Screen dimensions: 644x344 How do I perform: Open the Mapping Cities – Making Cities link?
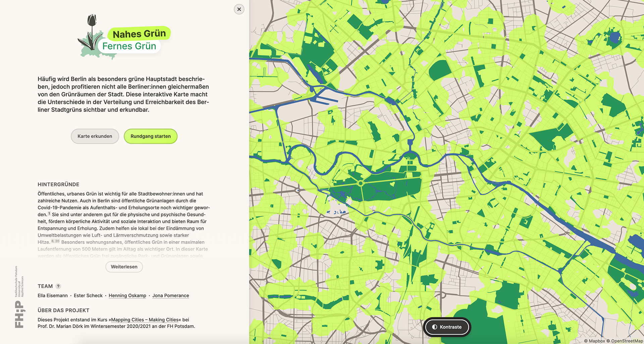click(146, 320)
